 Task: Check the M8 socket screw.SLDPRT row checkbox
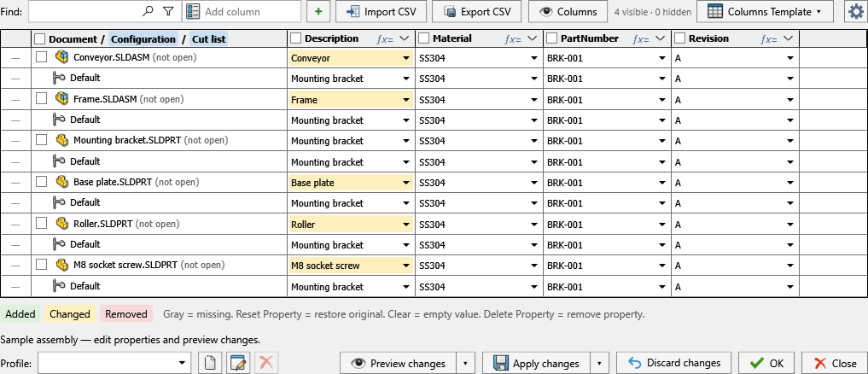click(x=42, y=265)
